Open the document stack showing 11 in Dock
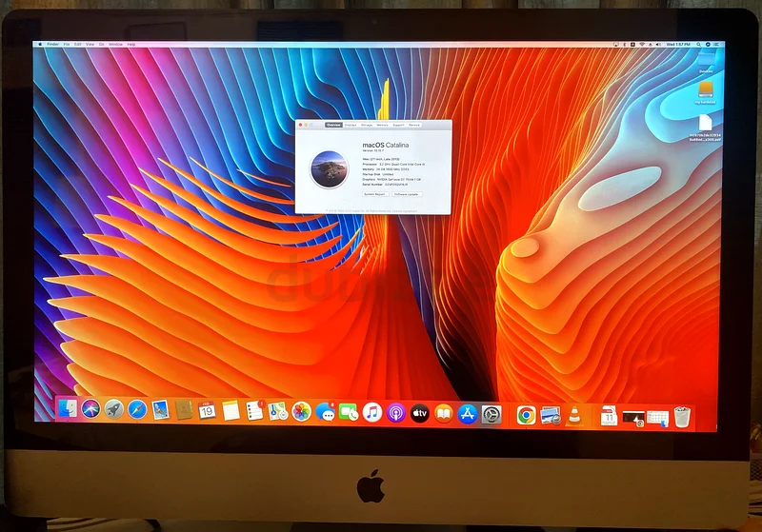 609,417
